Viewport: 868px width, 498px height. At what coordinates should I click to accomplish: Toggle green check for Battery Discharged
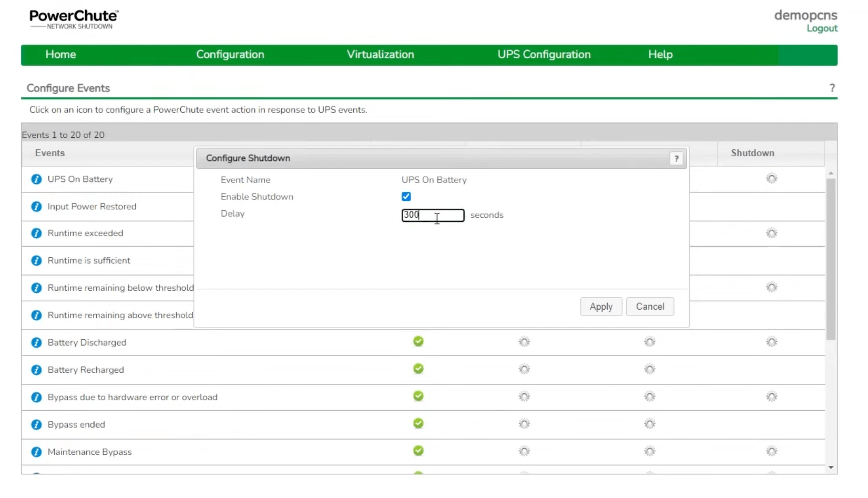[418, 342]
